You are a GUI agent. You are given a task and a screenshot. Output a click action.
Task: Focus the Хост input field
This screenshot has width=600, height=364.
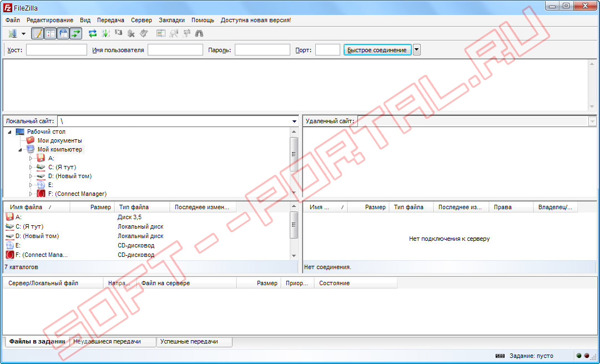pos(57,50)
